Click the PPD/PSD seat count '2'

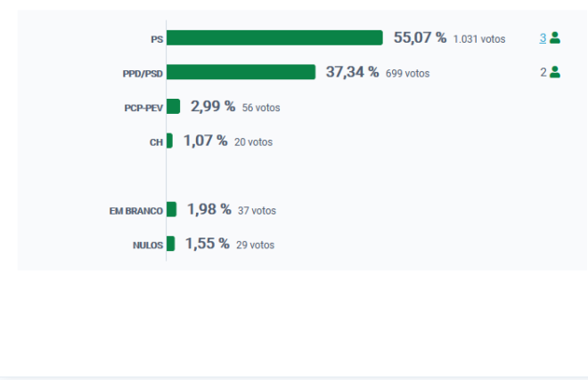coord(543,72)
